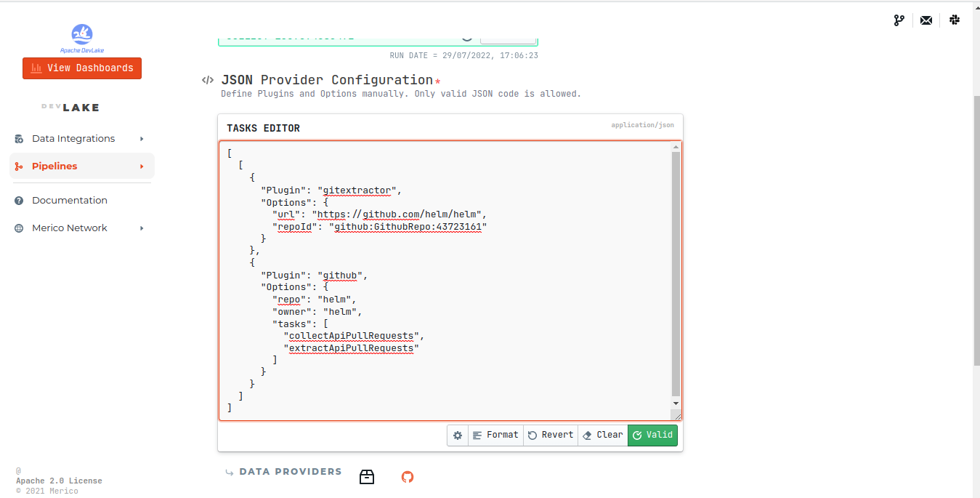Click the Format button in the editor toolbar
This screenshot has width=980, height=498.
pyautogui.click(x=495, y=435)
